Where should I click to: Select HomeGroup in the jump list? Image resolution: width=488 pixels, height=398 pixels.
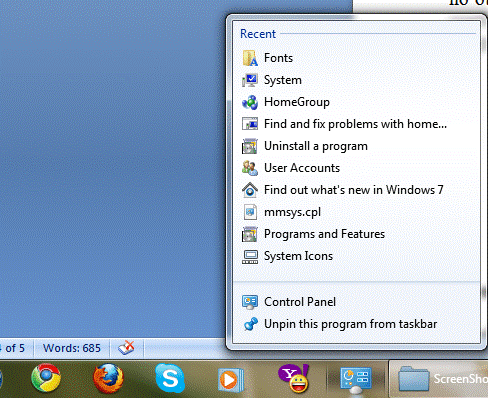[x=356, y=102]
